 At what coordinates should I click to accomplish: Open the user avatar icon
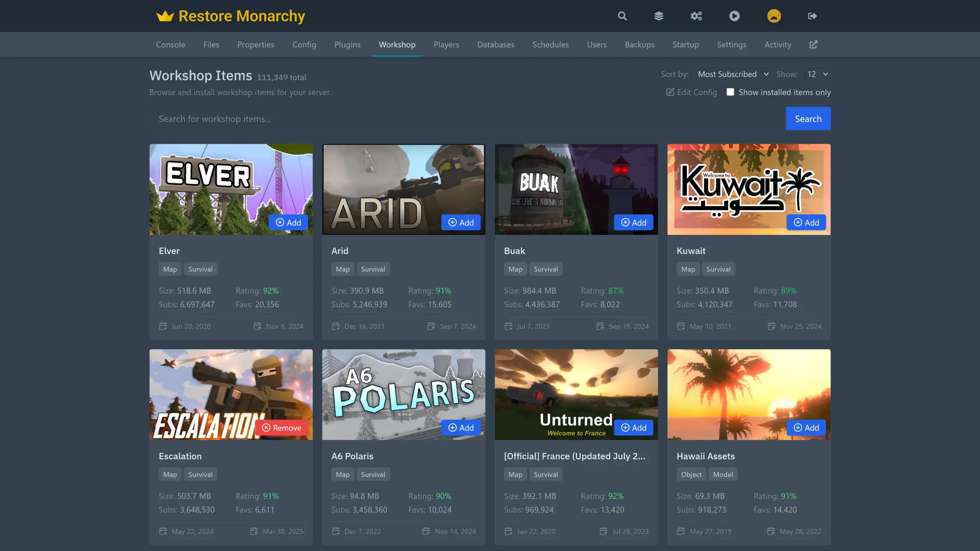774,16
